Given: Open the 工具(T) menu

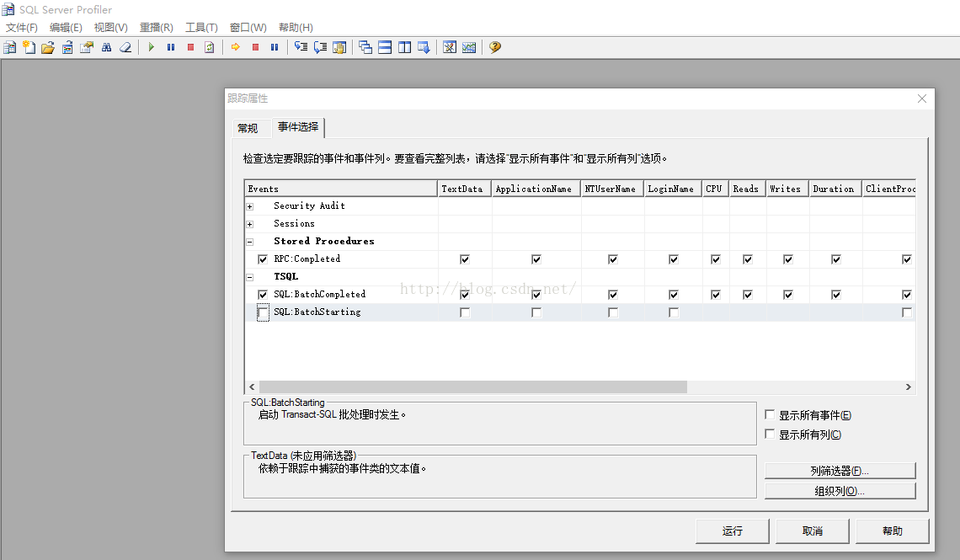Looking at the screenshot, I should click(201, 28).
